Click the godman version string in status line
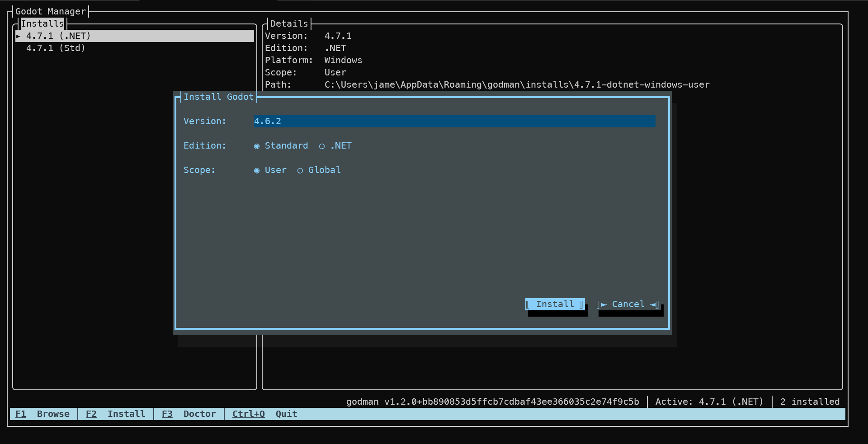 pyautogui.click(x=493, y=402)
